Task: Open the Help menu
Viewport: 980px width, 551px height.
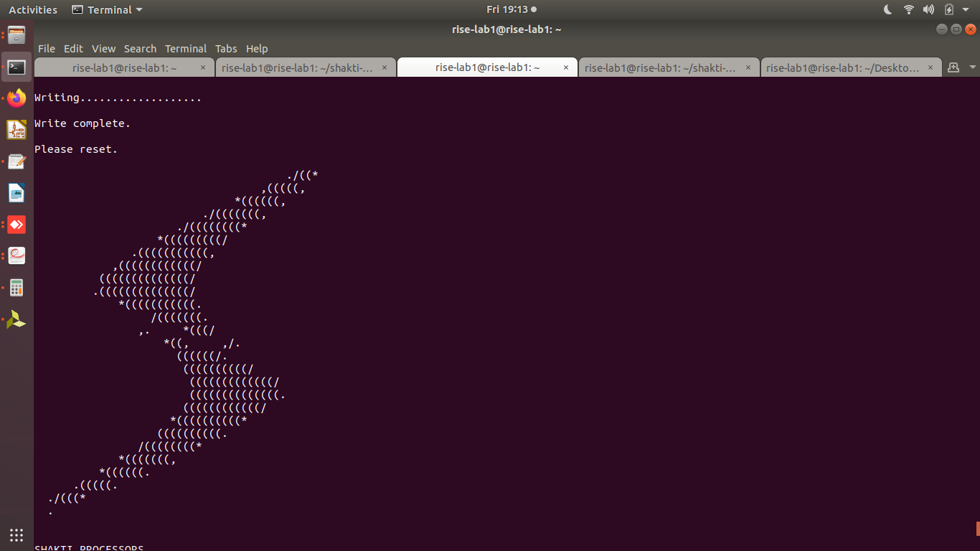Action: tap(257, 49)
